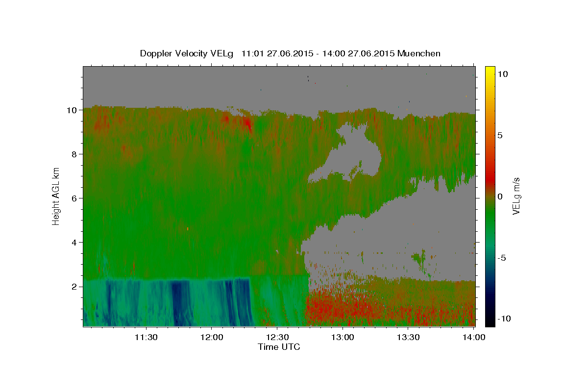Select the 12:00 time tick label
The height and width of the screenshot is (392, 588).
[211, 337]
